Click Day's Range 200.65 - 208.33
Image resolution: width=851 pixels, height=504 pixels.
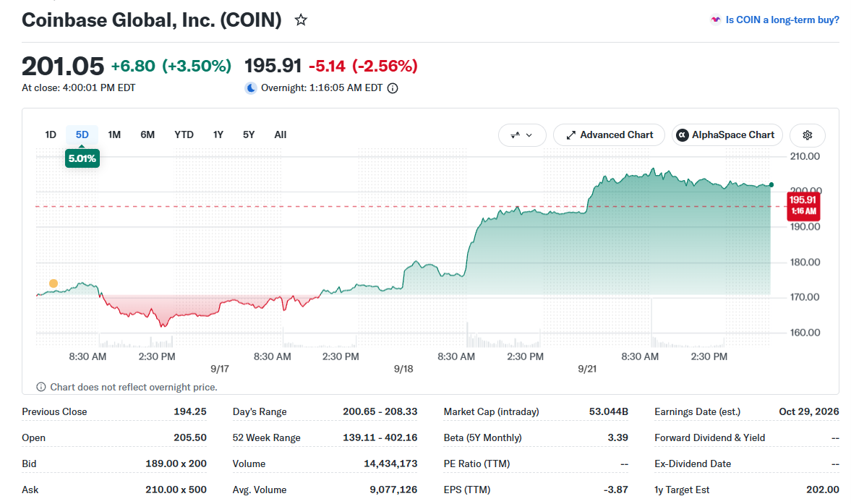tap(380, 411)
